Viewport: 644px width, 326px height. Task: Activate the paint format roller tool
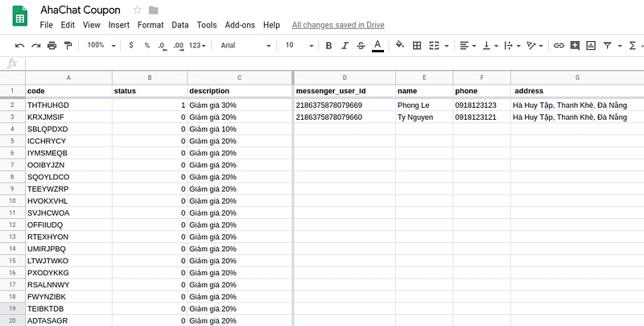point(68,46)
